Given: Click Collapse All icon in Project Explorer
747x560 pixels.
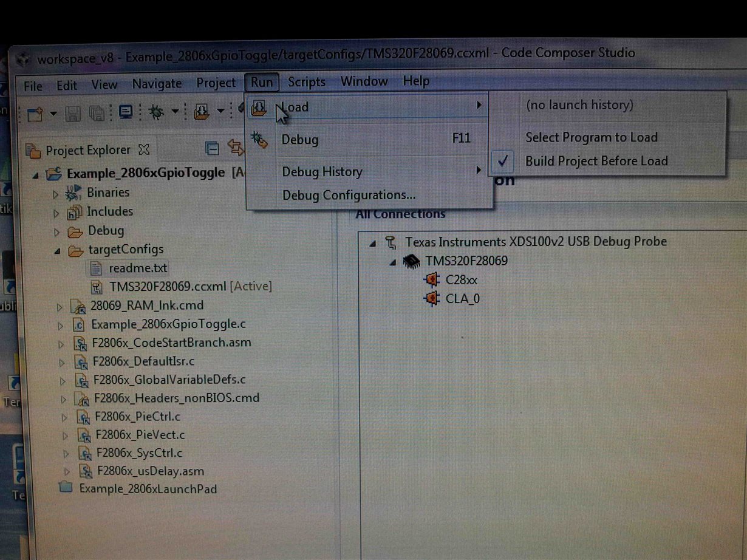Looking at the screenshot, I should coord(212,148).
